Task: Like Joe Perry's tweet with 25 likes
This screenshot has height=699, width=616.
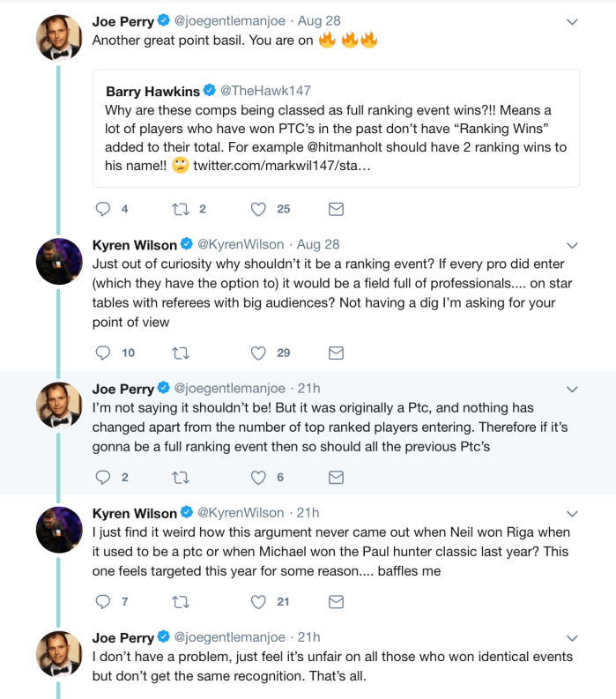Action: click(258, 209)
